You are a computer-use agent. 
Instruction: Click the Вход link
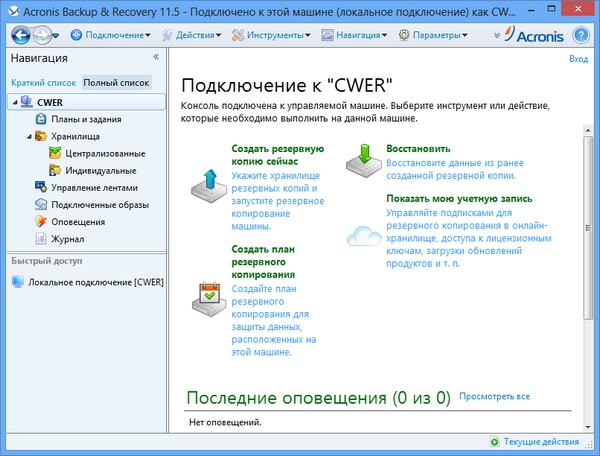tap(578, 59)
